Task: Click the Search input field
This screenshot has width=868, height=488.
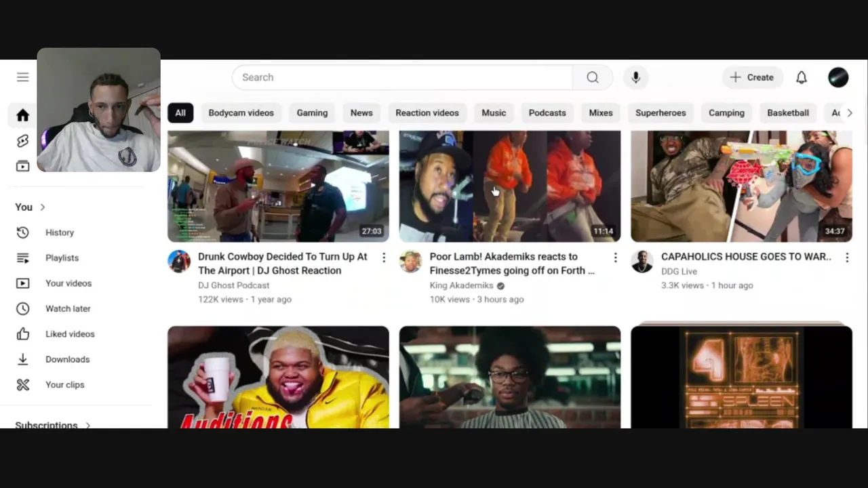Action: click(x=403, y=77)
